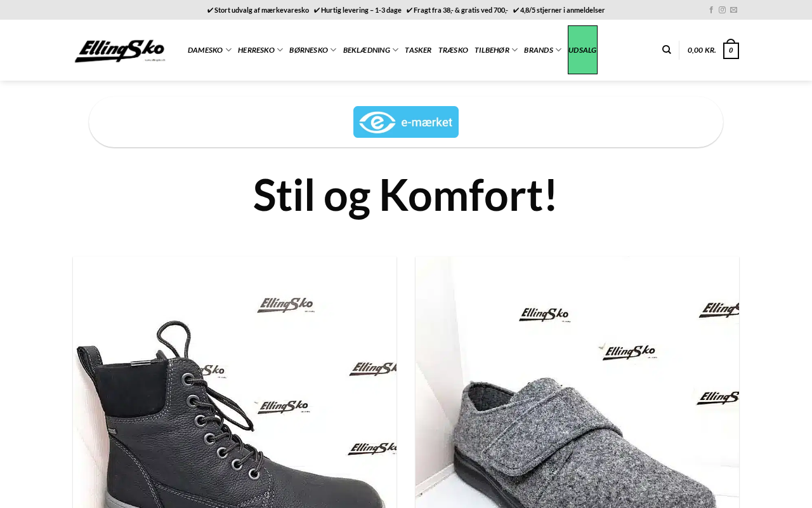Expand the Herresko dropdown menu

coord(260,50)
